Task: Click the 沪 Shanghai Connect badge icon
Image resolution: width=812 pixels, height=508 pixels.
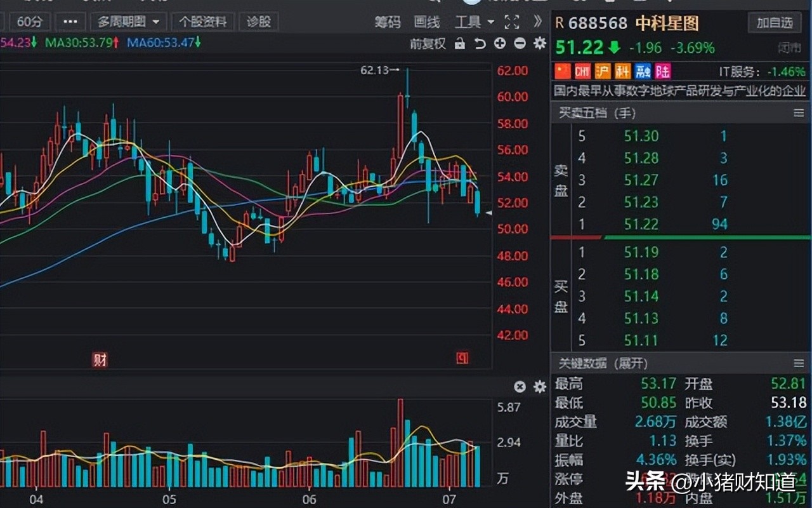Action: [x=602, y=71]
